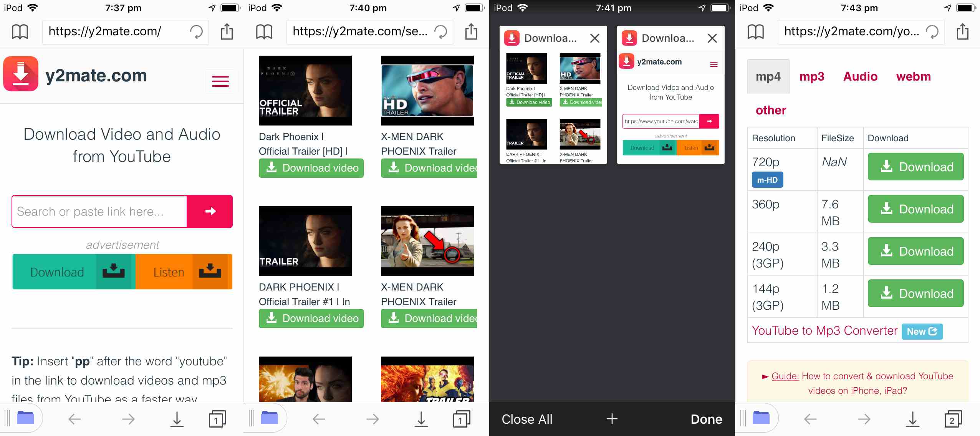Reload the y2mate.com/se... search page
This screenshot has height=436, width=980.
(440, 32)
